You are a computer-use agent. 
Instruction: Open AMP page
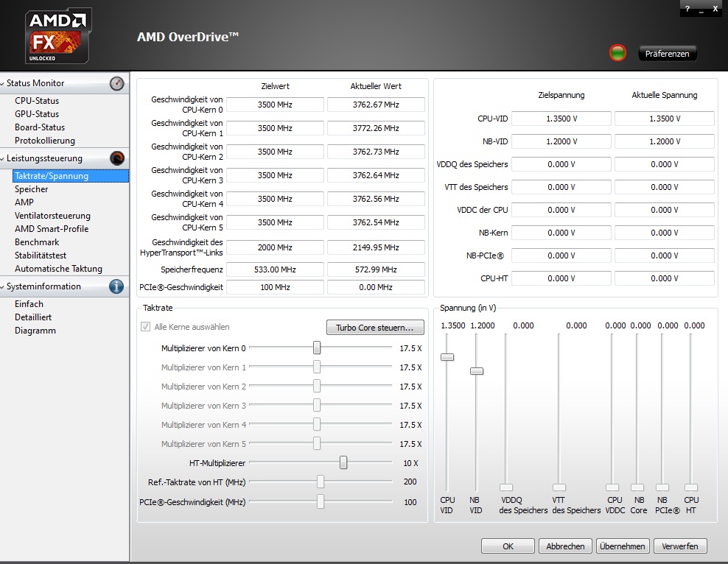[24, 202]
